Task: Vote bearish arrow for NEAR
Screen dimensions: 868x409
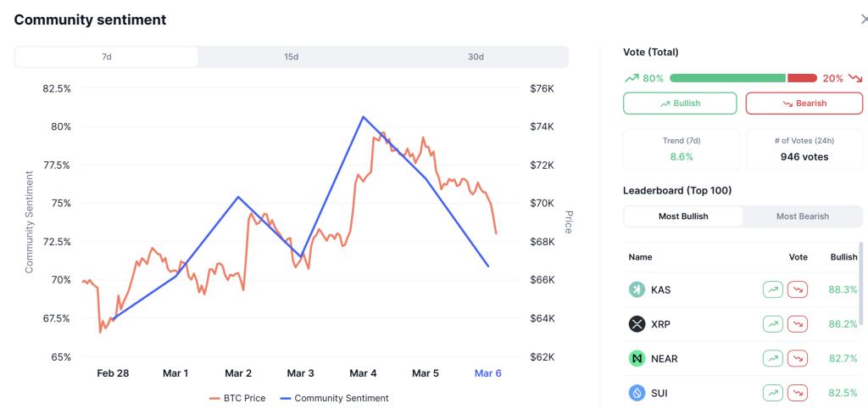Action: tap(797, 359)
